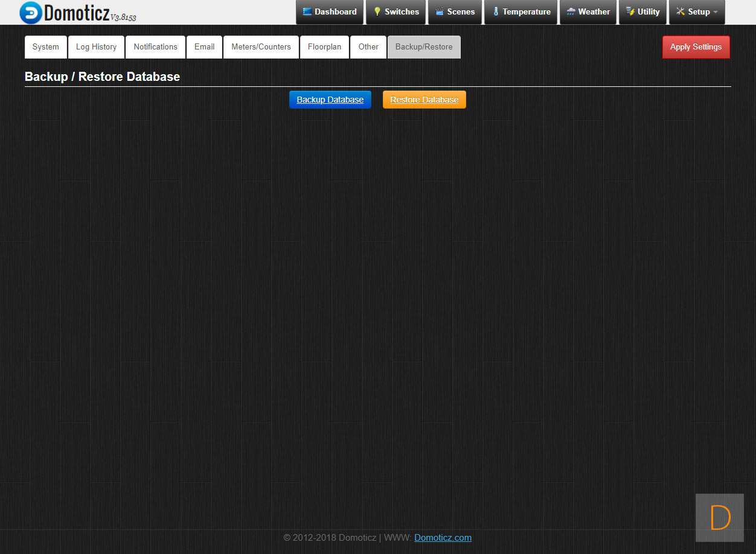756x554 pixels.
Task: Click the Weather rain cloud icon
Action: (x=571, y=11)
